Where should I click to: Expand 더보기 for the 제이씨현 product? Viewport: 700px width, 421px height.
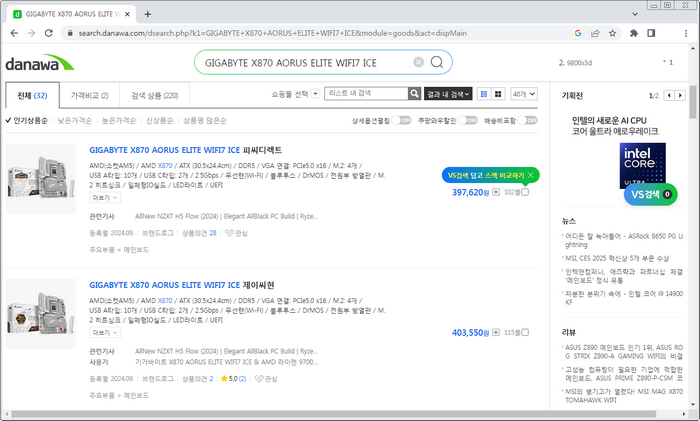click(x=105, y=332)
